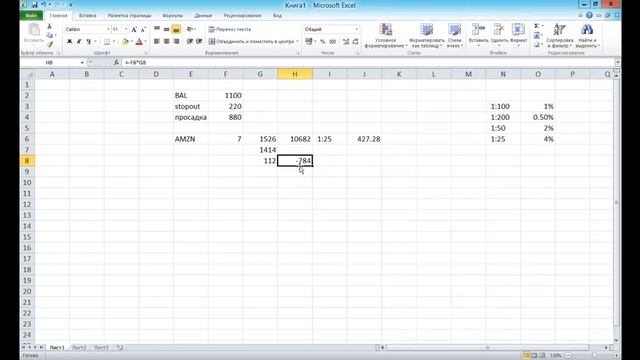Screen dimensions: 640x360
Task: Switch to Разметка страницы tab
Action: 129,16
